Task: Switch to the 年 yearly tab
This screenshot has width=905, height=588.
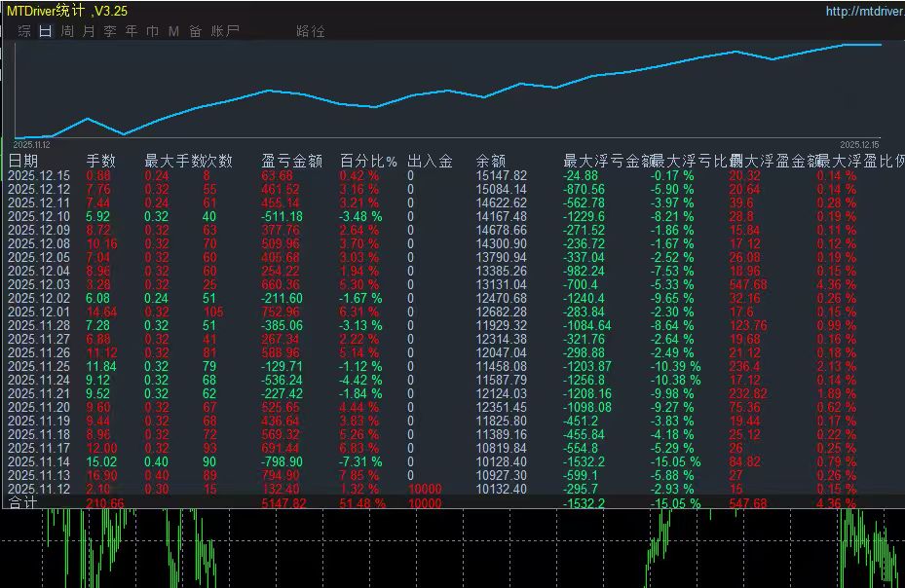Action: 132,31
